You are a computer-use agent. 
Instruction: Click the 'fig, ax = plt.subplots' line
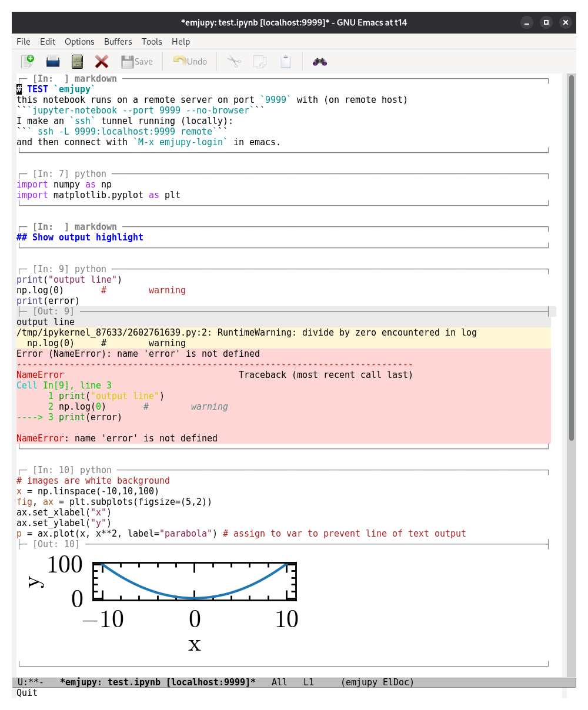point(114,502)
